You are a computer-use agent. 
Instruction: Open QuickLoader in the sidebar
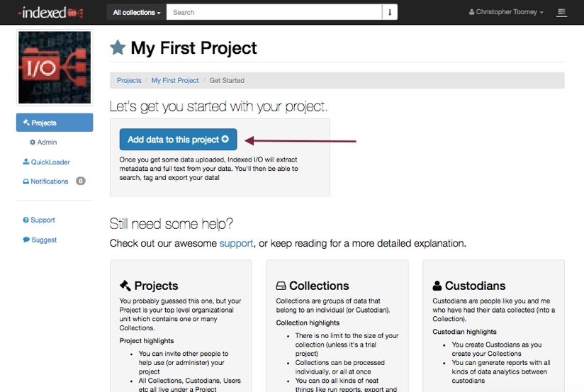[x=47, y=162]
